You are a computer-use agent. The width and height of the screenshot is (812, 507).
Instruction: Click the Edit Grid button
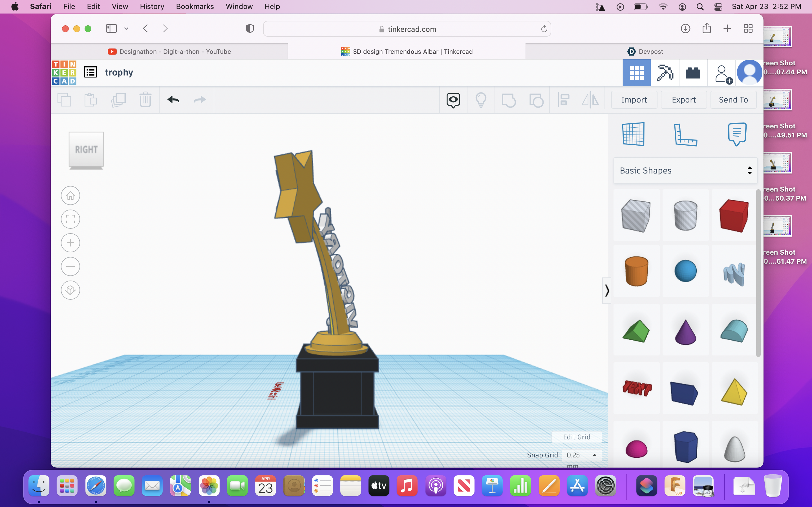tap(577, 437)
